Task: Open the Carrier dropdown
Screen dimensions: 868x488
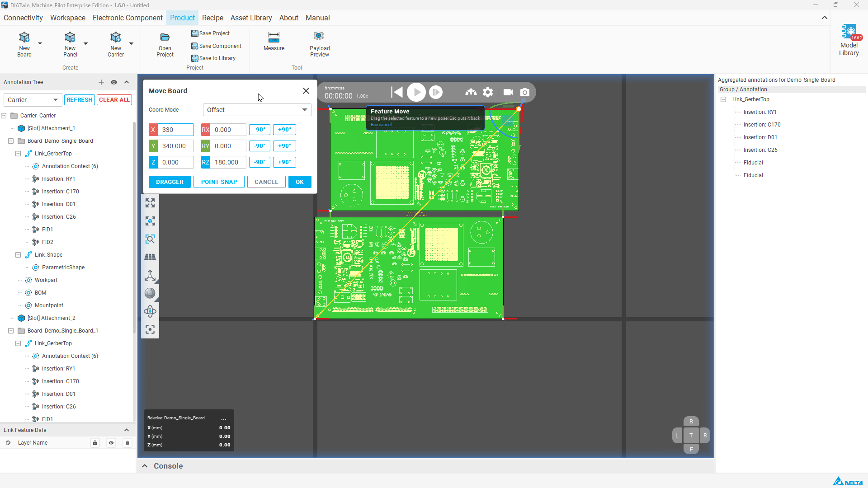Action: [33, 100]
